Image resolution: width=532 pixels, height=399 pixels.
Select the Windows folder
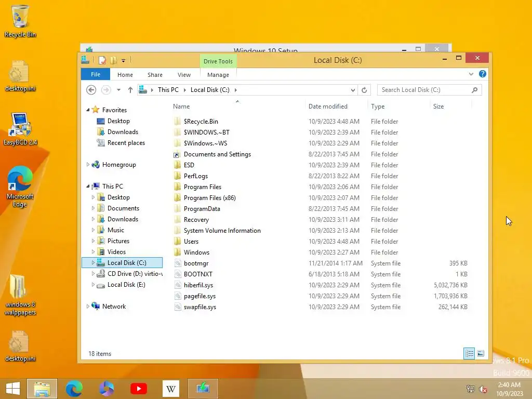click(196, 252)
